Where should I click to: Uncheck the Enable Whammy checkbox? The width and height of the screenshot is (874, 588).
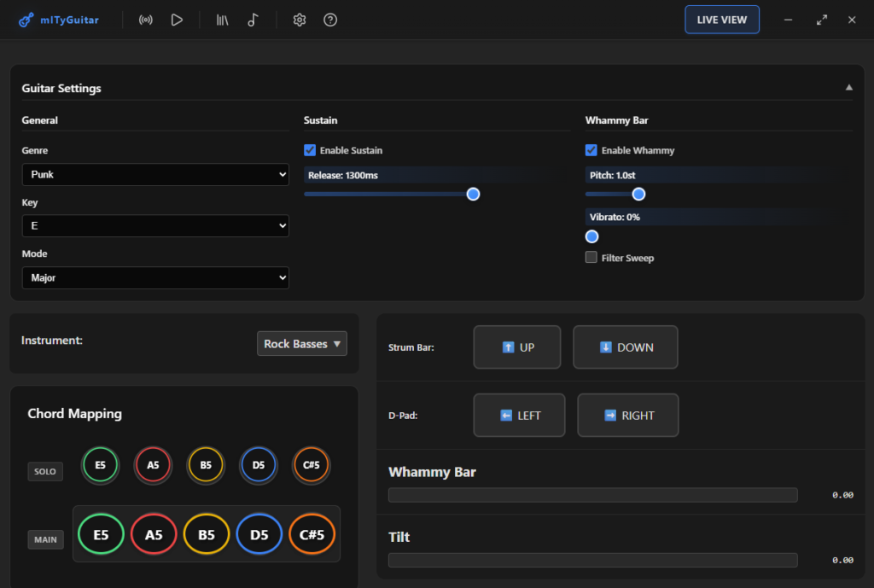(591, 150)
